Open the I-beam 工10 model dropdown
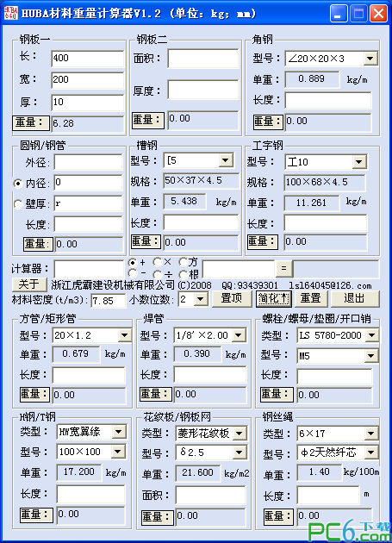The height and width of the screenshot is (543, 392). pyautogui.click(x=359, y=162)
